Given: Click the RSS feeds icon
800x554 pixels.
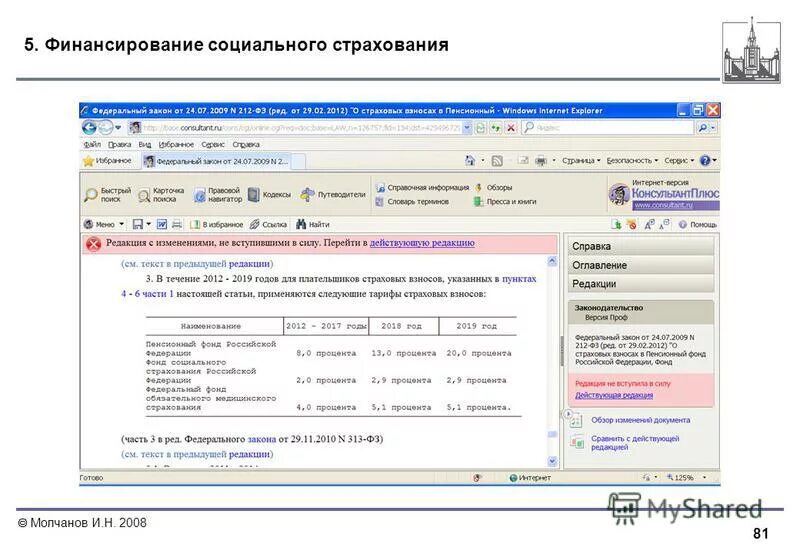Looking at the screenshot, I should click(x=496, y=161).
